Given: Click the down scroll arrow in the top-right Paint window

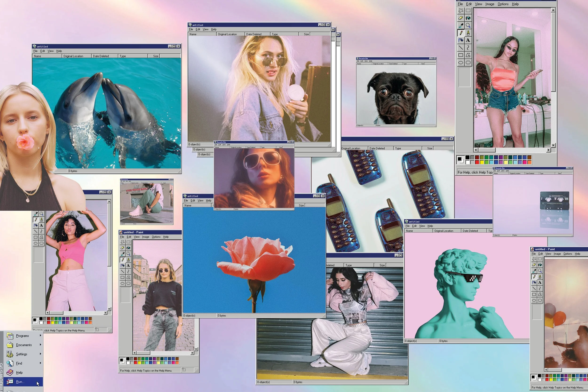Looking at the screenshot, I should [x=553, y=145].
